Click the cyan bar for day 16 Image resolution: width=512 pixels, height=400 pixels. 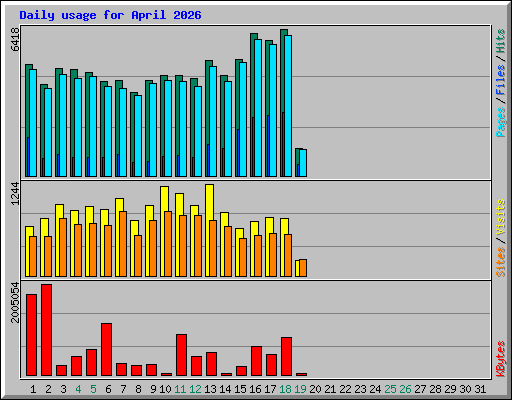[x=258, y=108]
